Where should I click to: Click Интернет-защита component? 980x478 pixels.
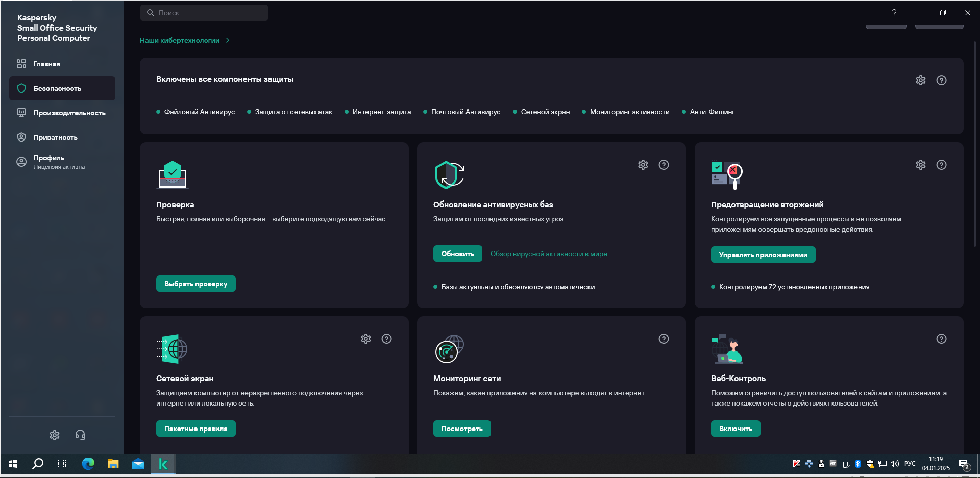pos(378,112)
